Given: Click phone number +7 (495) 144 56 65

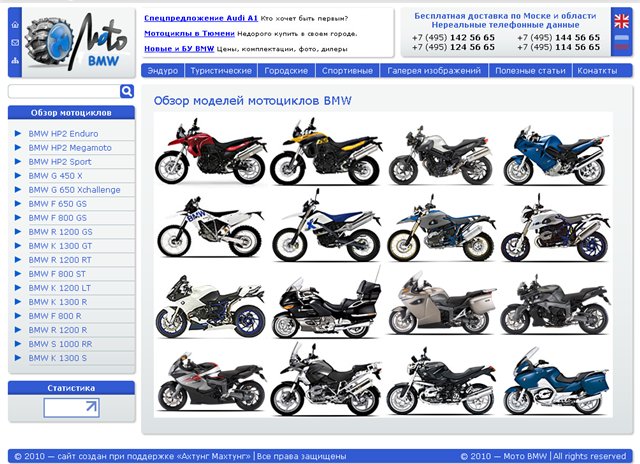Looking at the screenshot, I should coord(558,38).
